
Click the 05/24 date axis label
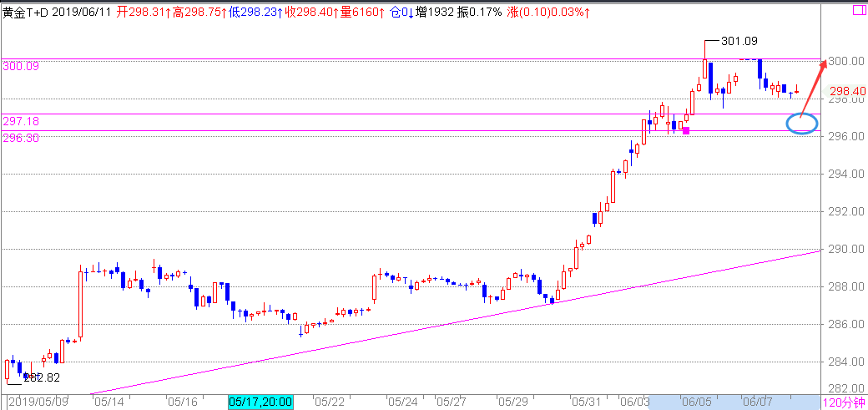point(402,402)
